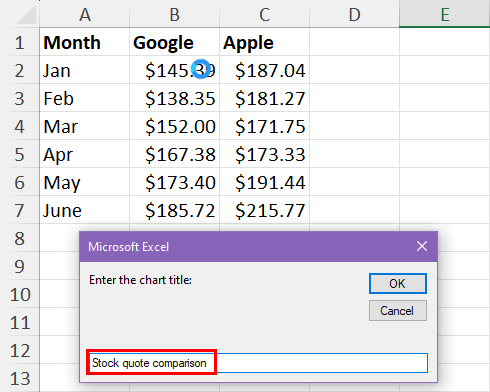Select row 11 header
The width and height of the screenshot is (490, 392).
(x=19, y=322)
